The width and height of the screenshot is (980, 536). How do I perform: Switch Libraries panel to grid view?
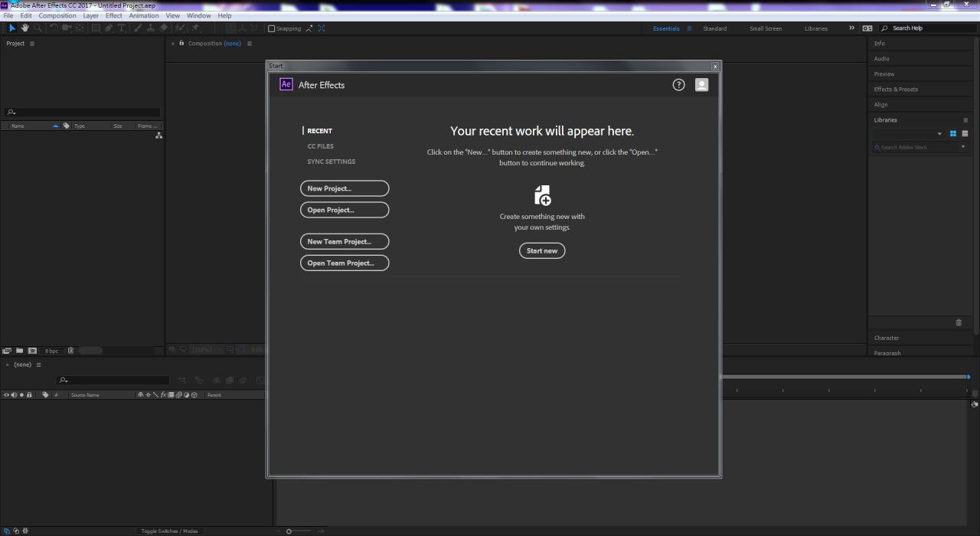(x=953, y=133)
